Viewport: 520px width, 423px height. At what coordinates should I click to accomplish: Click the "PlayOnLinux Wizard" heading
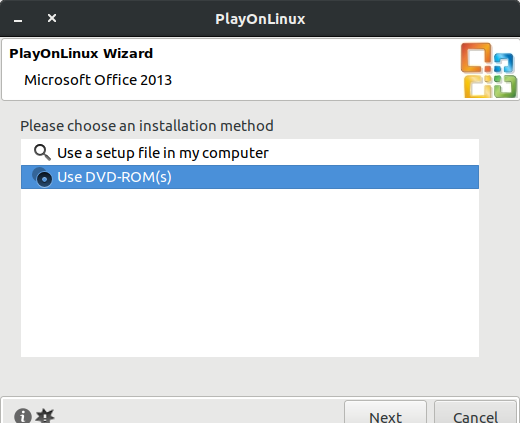pos(81,53)
